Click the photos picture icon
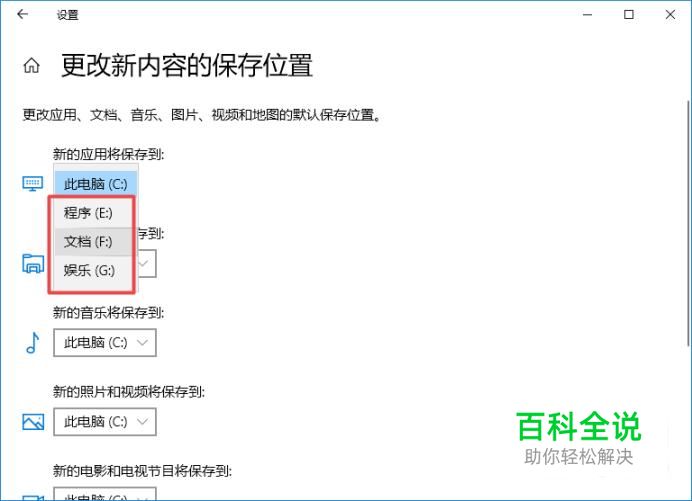The image size is (692, 501). (x=33, y=422)
